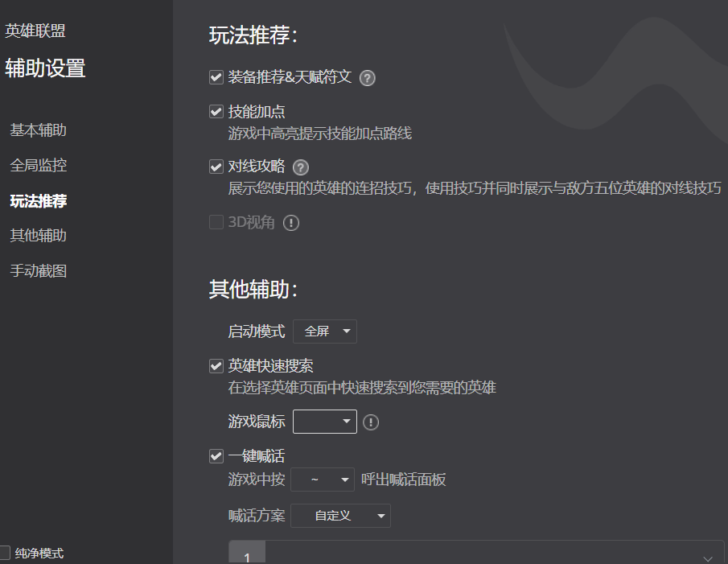The image size is (728, 564).
Task: Go to 全局监控 section
Action: pyautogui.click(x=39, y=165)
